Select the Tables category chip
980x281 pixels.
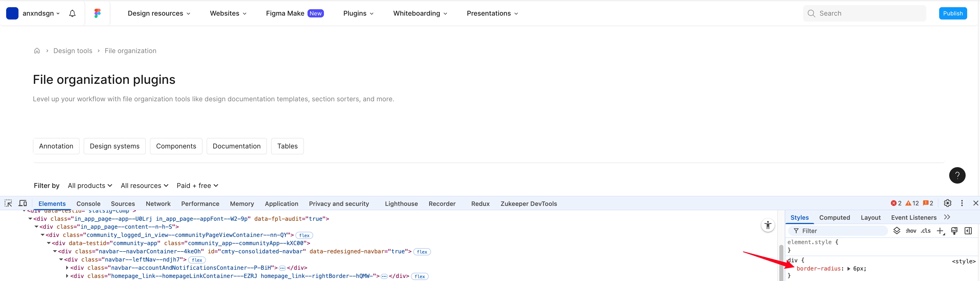tap(287, 146)
